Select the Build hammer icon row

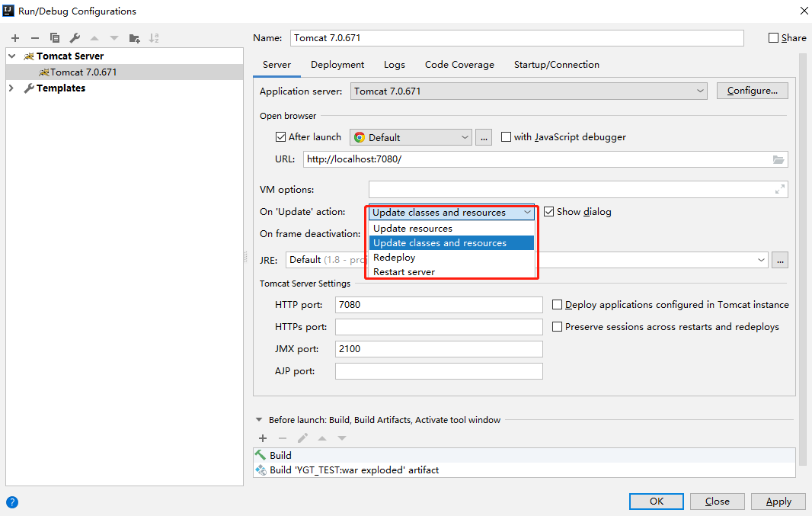[524, 455]
